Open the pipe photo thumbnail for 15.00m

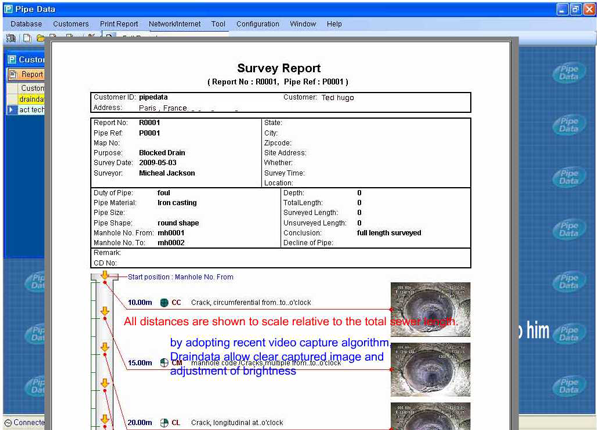coord(430,369)
